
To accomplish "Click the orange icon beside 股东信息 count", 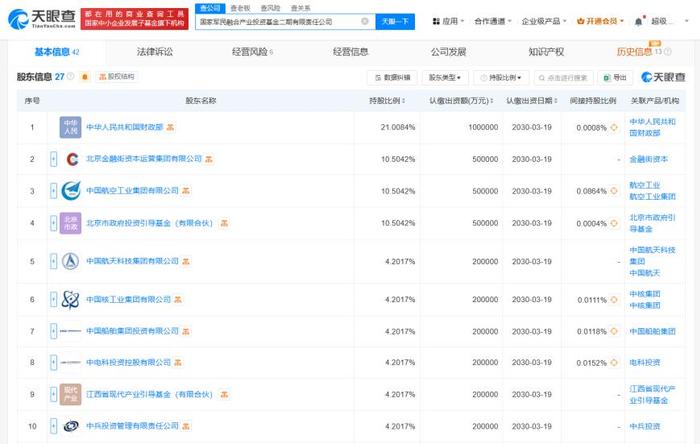I will [85, 77].
